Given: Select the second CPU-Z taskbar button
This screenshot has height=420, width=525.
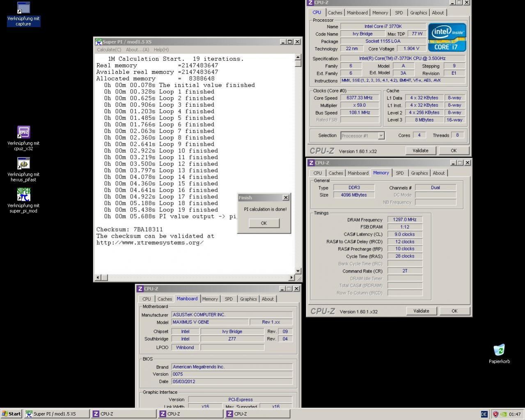Looking at the screenshot, I should tap(190, 414).
